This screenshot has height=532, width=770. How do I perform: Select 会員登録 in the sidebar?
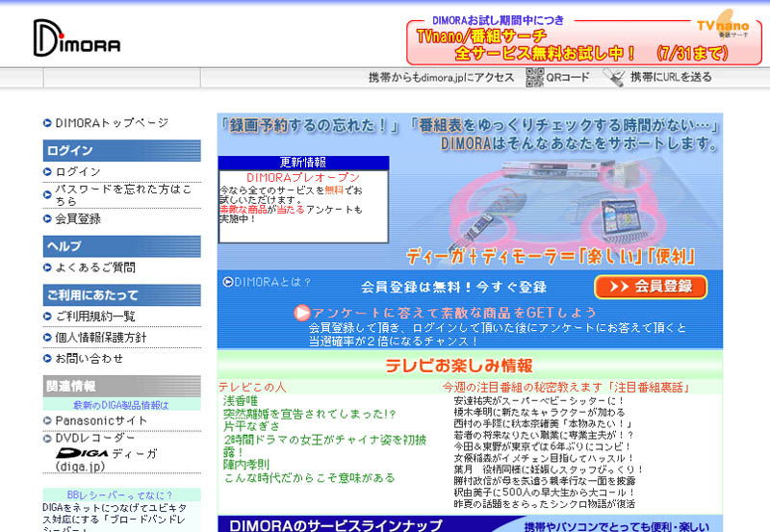tap(77, 218)
